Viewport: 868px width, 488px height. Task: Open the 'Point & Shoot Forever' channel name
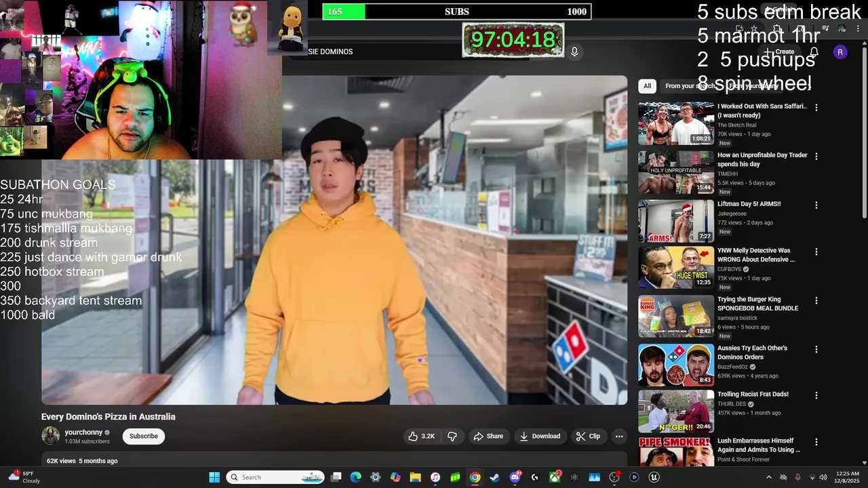tap(744, 460)
